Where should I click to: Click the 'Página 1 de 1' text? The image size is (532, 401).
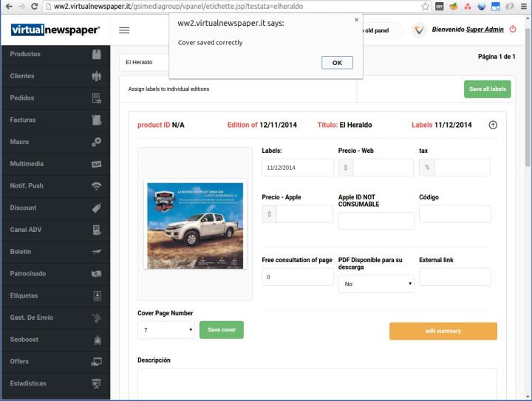[x=497, y=57]
